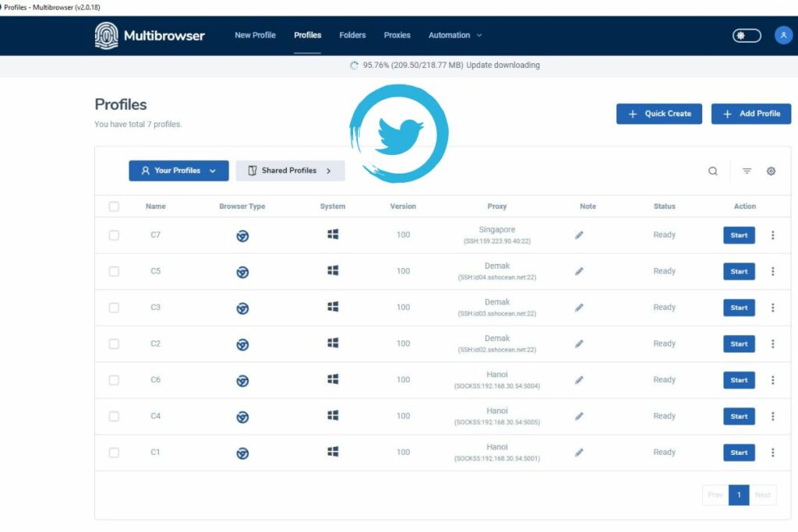Screen dimensions: 798x532
Task: Select the checkbox for profile C5
Action: point(114,272)
